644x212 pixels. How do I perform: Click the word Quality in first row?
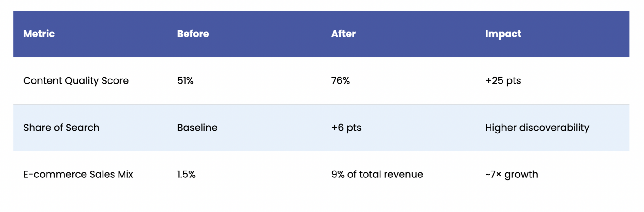pos(82,81)
